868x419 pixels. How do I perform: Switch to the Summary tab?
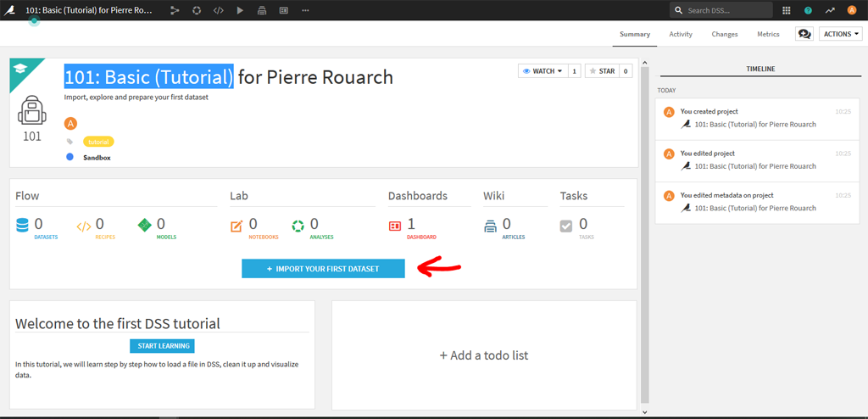click(635, 35)
